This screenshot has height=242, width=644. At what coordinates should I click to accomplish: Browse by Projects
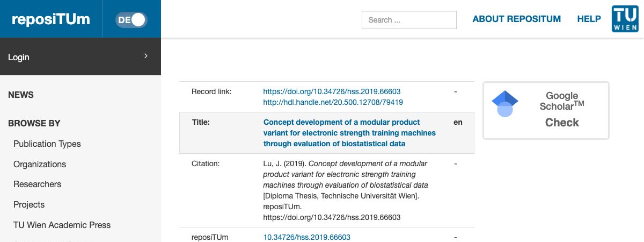(x=29, y=204)
